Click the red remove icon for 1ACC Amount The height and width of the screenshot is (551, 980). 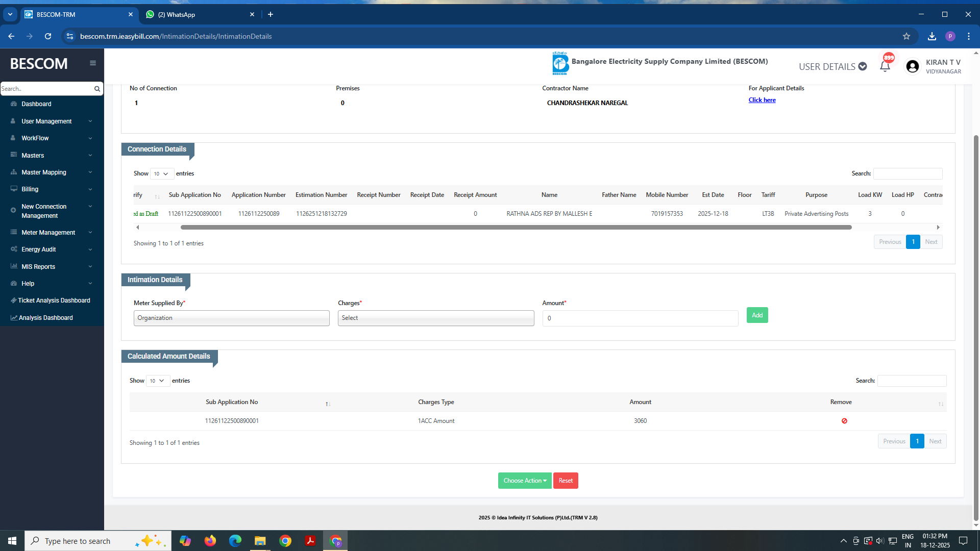[844, 421]
